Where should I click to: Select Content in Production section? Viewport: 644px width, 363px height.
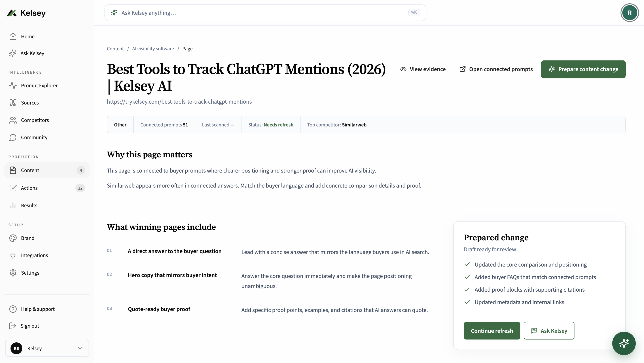click(x=47, y=170)
